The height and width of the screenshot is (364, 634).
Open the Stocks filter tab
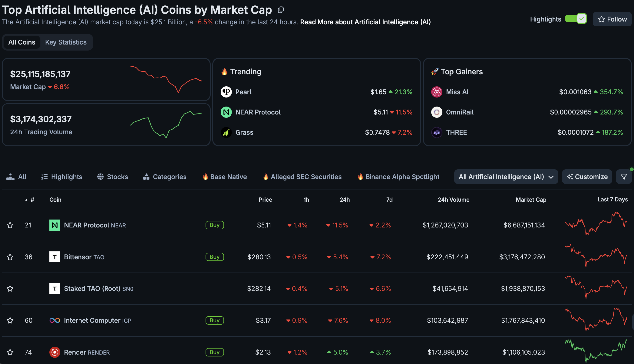click(112, 177)
